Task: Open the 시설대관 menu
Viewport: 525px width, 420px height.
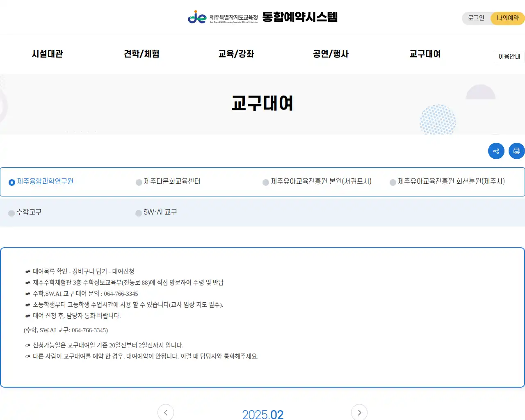Action: [47, 54]
